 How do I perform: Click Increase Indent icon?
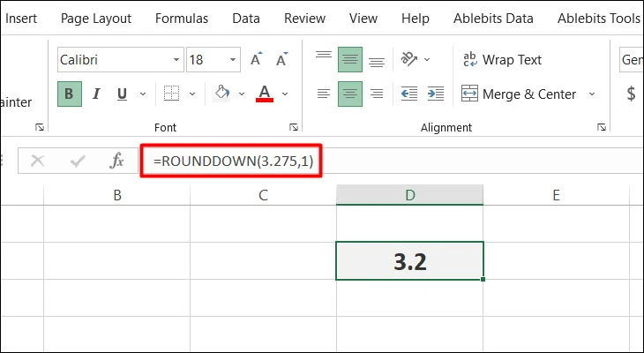click(x=435, y=94)
